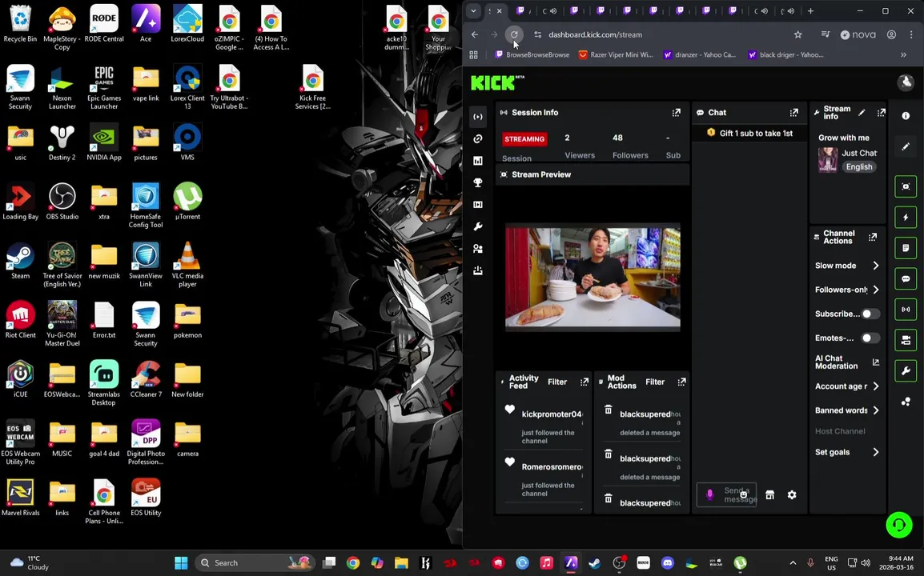Click the trophy icon in Kick sidebar
Screen dimensions: 924x576
pos(478,182)
